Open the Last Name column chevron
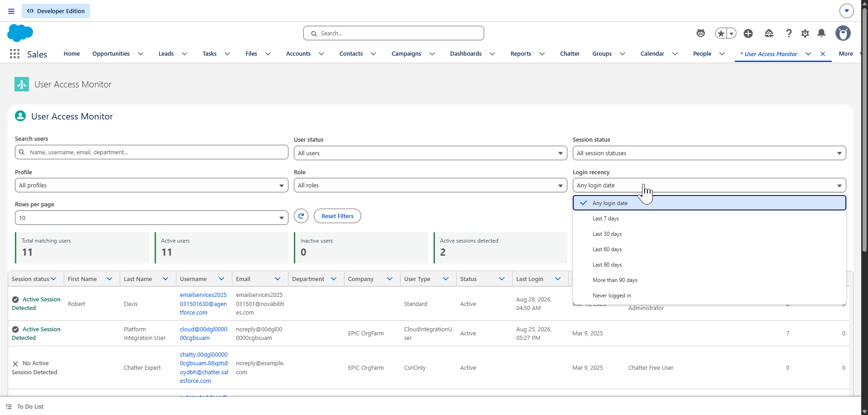 (x=165, y=279)
